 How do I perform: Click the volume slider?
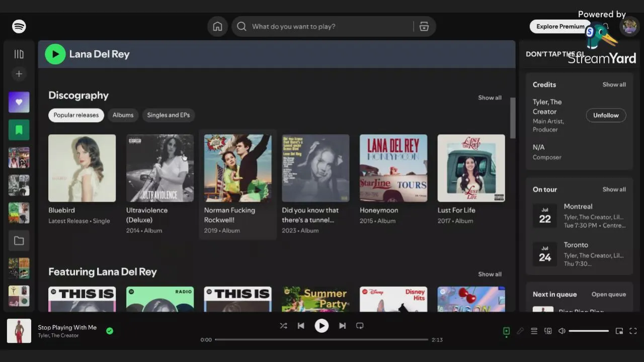(589, 331)
